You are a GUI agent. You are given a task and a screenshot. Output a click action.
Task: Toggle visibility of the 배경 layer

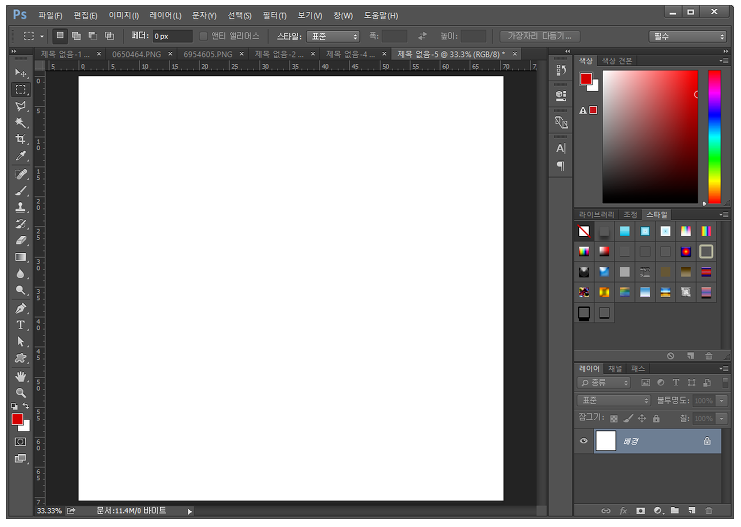pyautogui.click(x=584, y=441)
